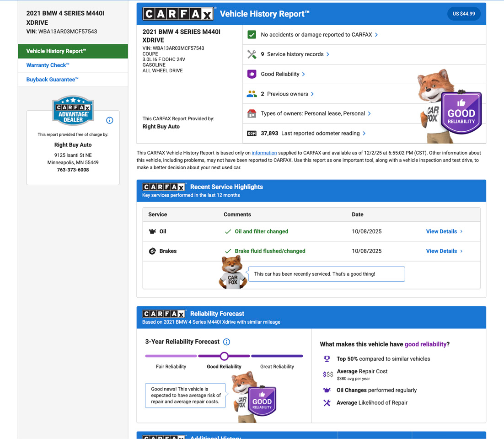The height and width of the screenshot is (439, 504).
Task: Click the green no-accidents checkmark box
Action: (x=252, y=35)
